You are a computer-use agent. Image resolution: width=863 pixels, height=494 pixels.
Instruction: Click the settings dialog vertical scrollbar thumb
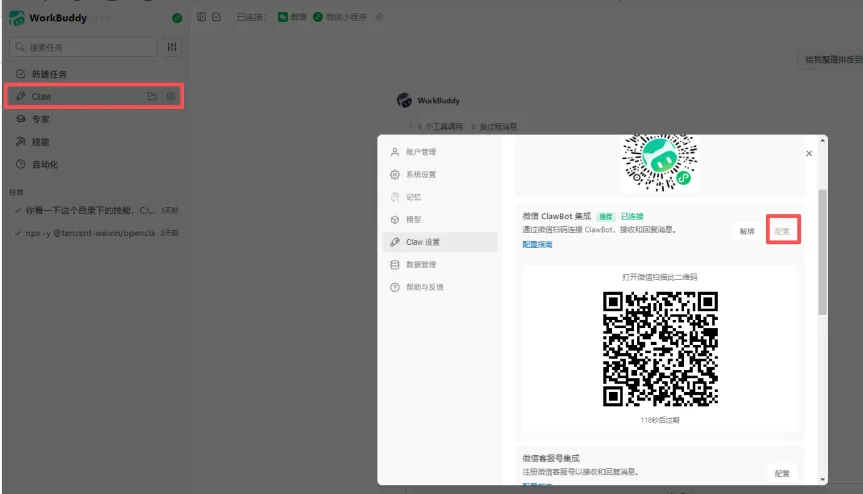823,252
